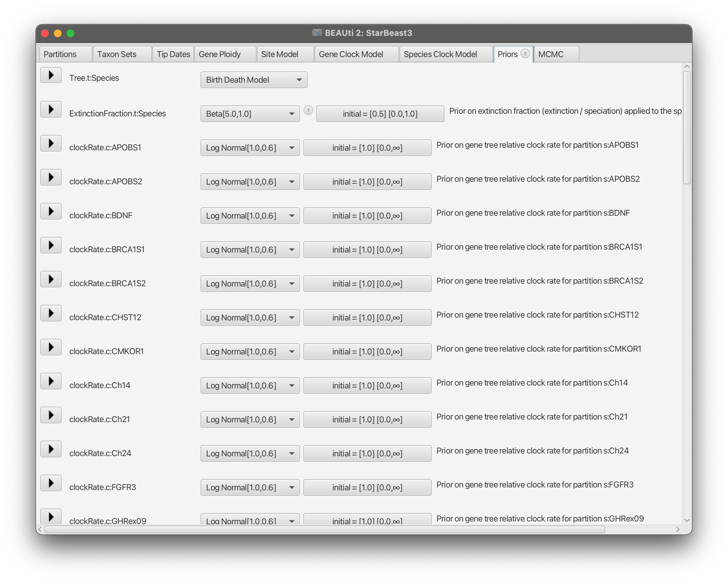Expand clockRate.c:CHST12 prior details

[51, 313]
